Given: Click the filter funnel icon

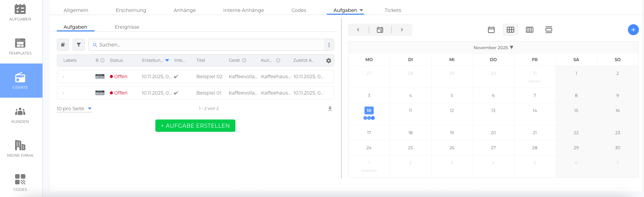Looking at the screenshot, I should 79,45.
